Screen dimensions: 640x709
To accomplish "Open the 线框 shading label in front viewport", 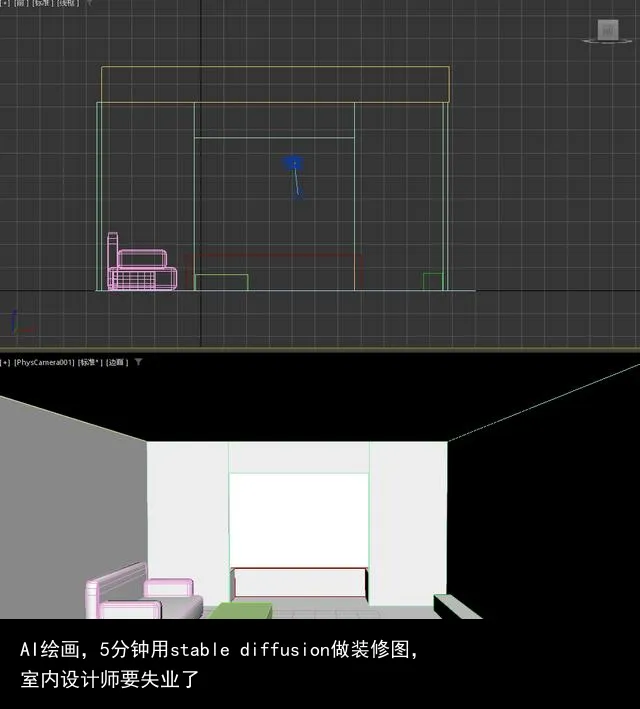I will point(69,4).
